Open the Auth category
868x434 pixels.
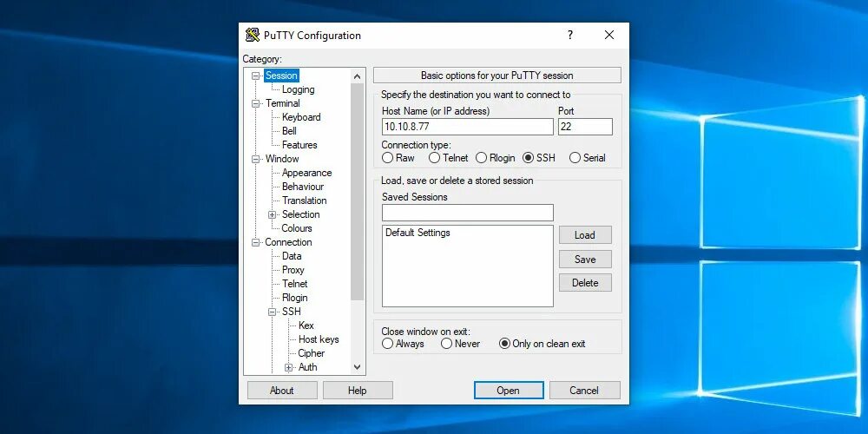pos(308,367)
